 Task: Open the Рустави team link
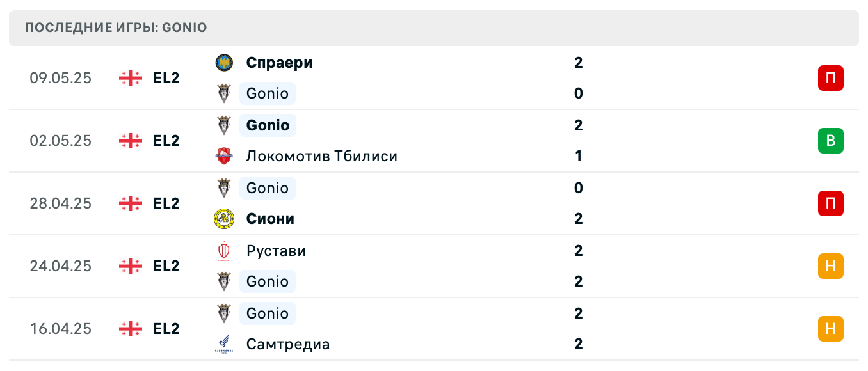(276, 251)
